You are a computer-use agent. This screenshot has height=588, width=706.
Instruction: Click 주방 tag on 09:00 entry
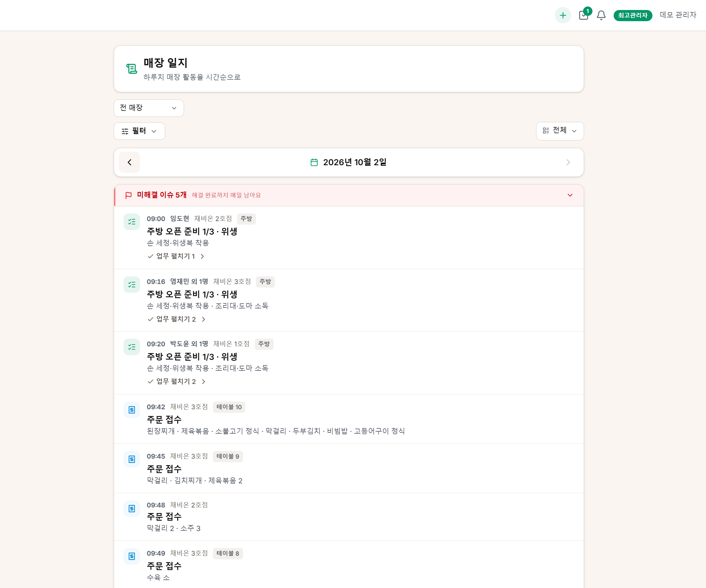[x=246, y=219]
